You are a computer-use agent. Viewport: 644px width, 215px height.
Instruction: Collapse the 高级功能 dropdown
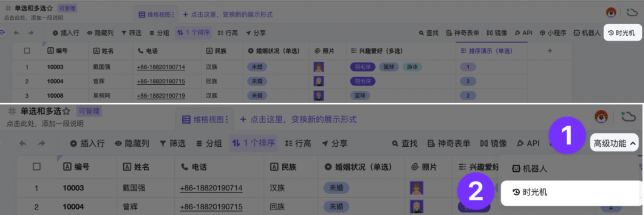(615, 143)
